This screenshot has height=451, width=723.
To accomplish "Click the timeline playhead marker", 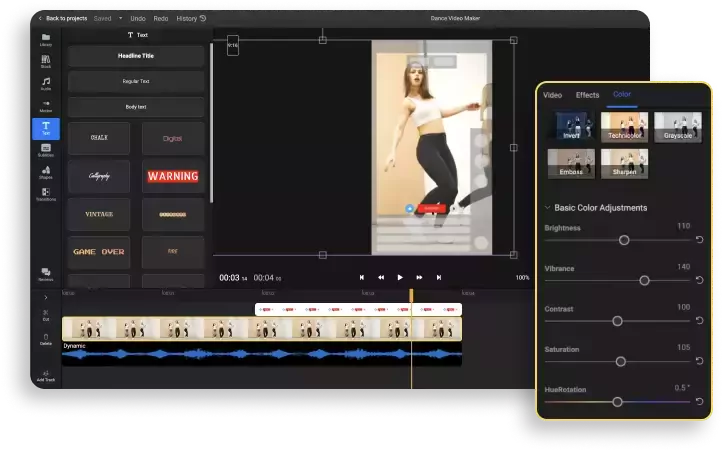I will (411, 295).
